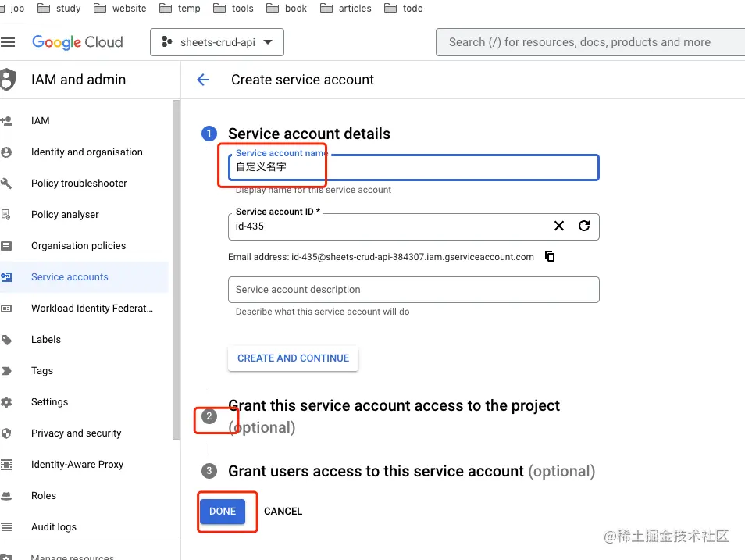Screen dimensions: 745x560
Task: Open IAM and admin Settings gear
Action: (11, 401)
